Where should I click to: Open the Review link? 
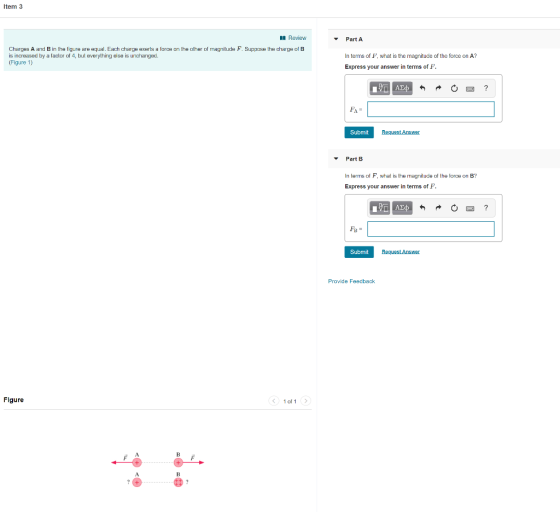(x=293, y=38)
